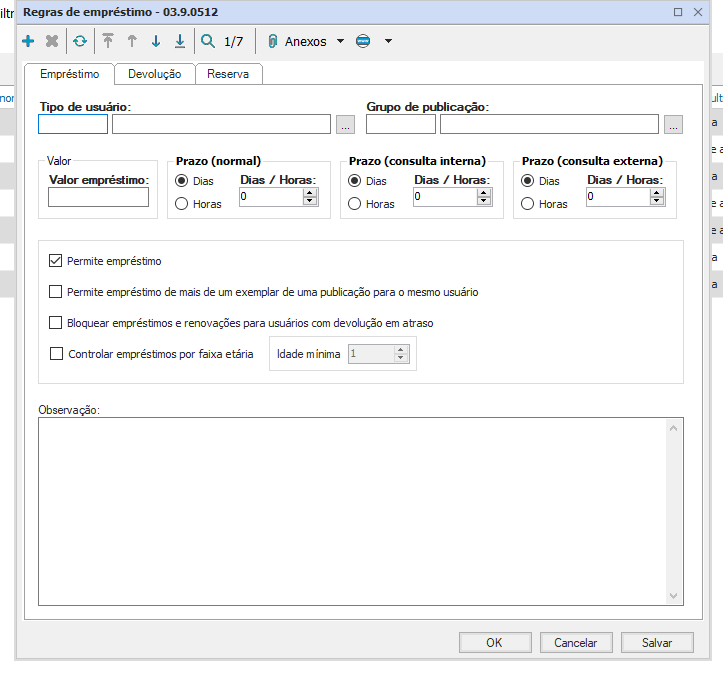
Task: Click the add new record plus icon
Action: coord(28,42)
